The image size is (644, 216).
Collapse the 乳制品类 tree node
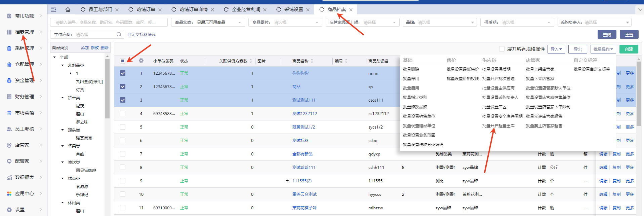(x=63, y=65)
